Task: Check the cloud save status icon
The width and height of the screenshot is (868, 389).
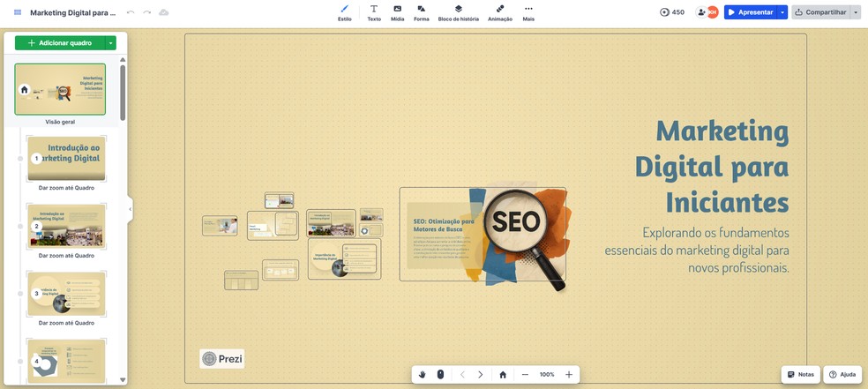Action: point(164,12)
